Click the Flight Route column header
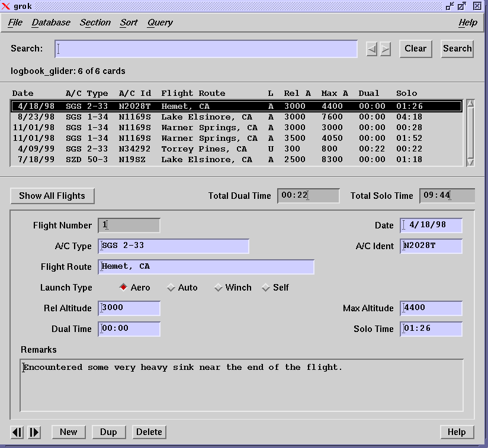This screenshot has height=448, width=488. pyautogui.click(x=193, y=94)
